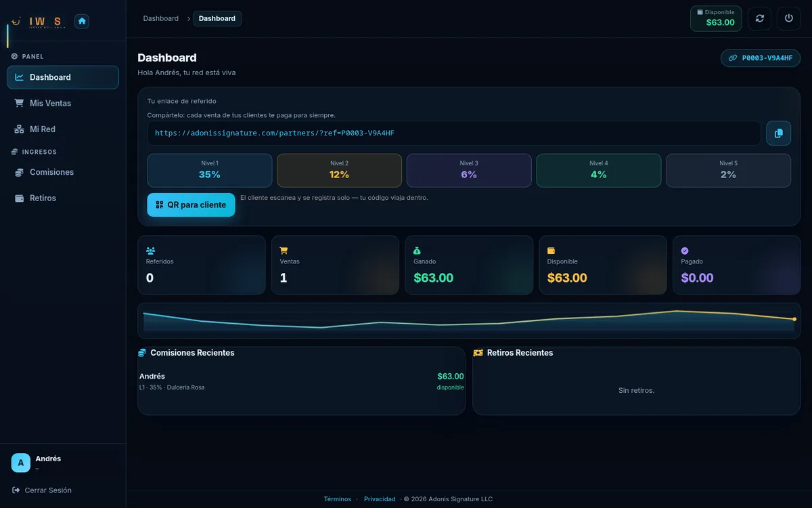Go to Comisiones in the sidebar

(63, 172)
